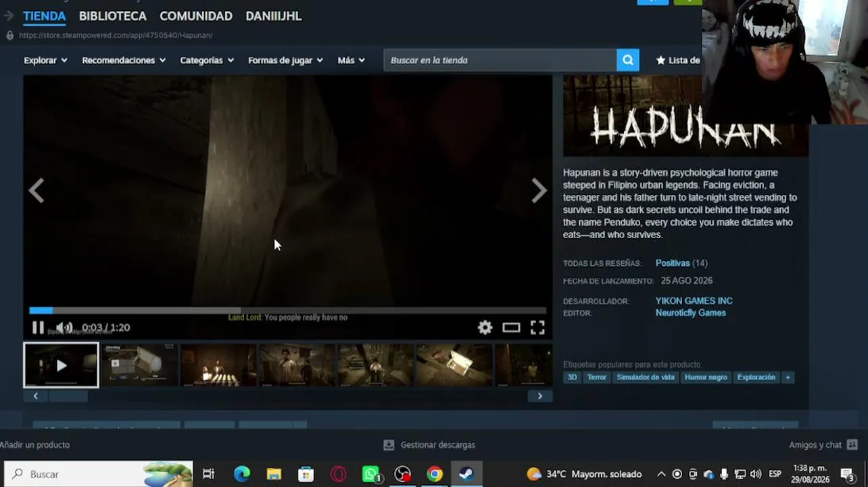Launch Microsoft Edge from taskbar
The width and height of the screenshot is (868, 487).
click(241, 474)
